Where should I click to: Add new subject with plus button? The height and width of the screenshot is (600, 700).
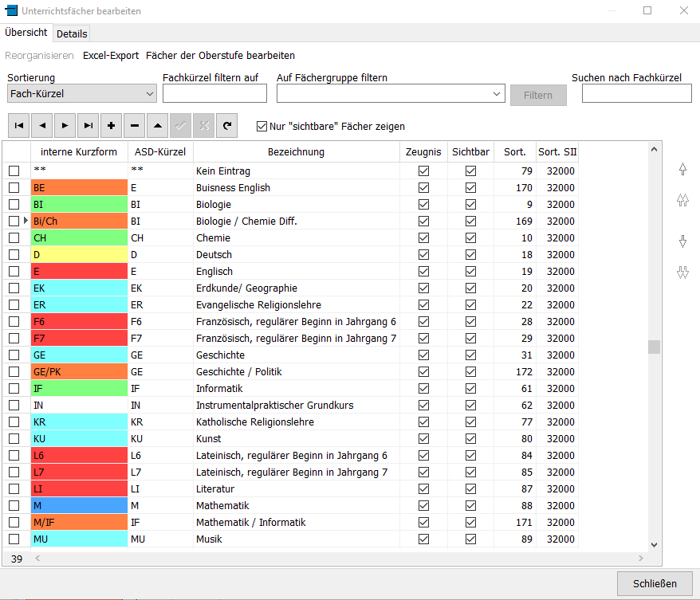(x=112, y=126)
